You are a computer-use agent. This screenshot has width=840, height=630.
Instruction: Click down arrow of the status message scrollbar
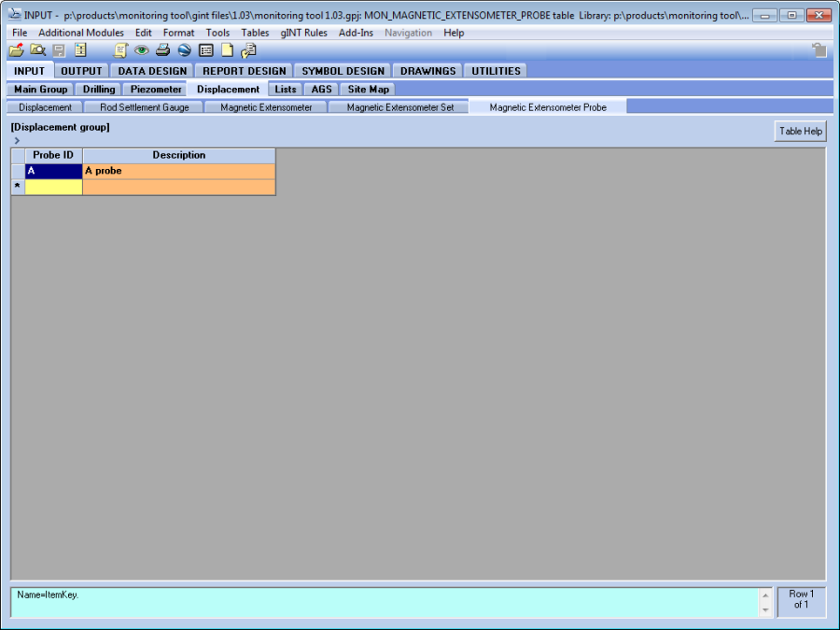pyautogui.click(x=765, y=609)
